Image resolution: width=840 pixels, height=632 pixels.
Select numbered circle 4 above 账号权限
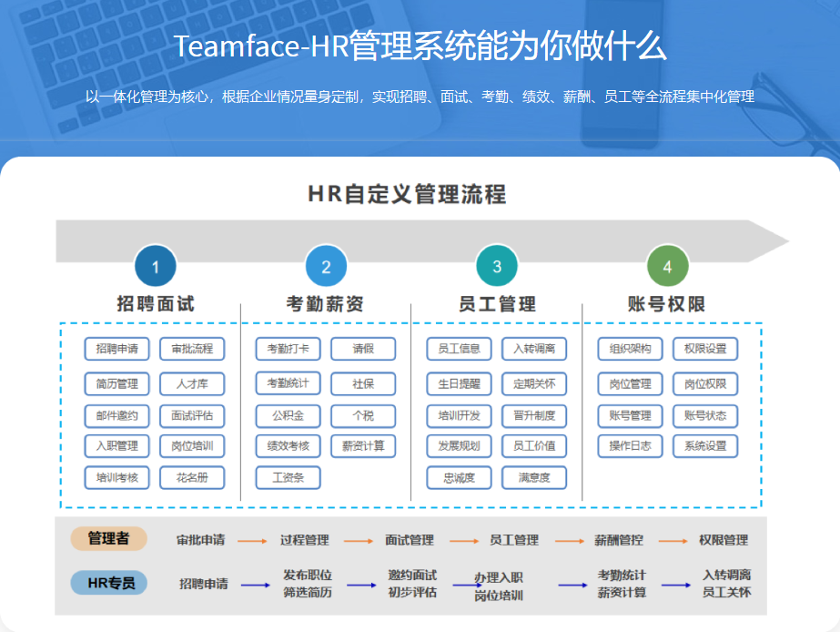[667, 266]
